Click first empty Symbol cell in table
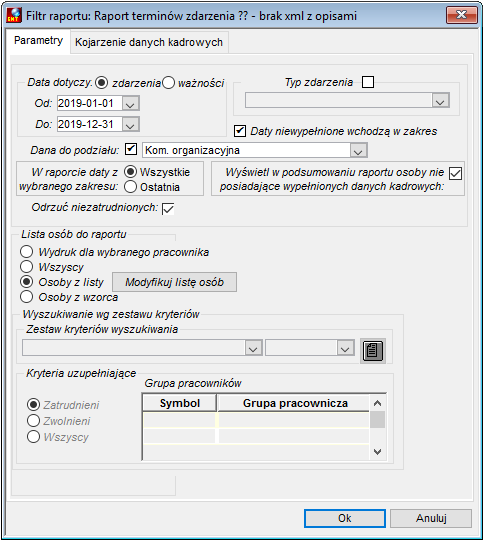Screen dimensions: 484x541 [179, 420]
